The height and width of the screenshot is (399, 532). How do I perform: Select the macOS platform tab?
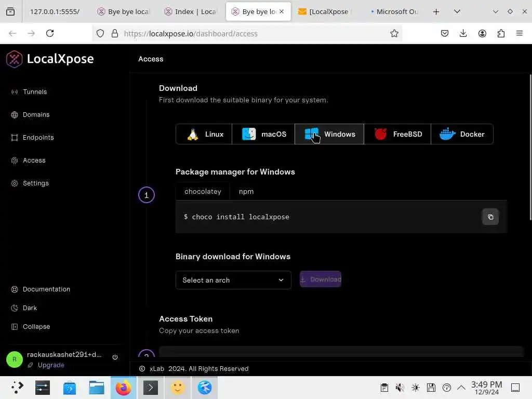click(263, 135)
